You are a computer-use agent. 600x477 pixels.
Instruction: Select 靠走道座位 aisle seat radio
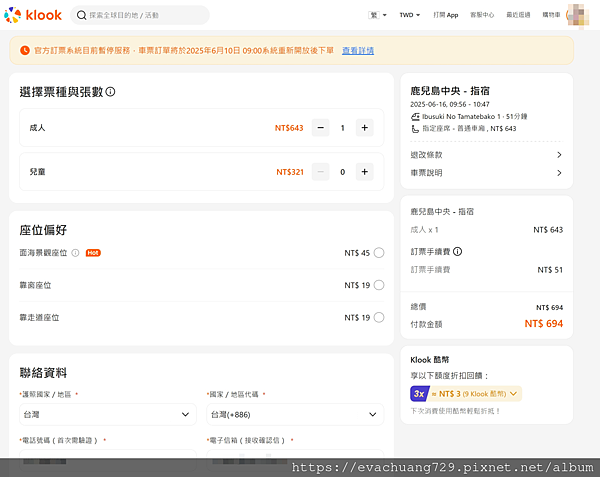pos(379,317)
